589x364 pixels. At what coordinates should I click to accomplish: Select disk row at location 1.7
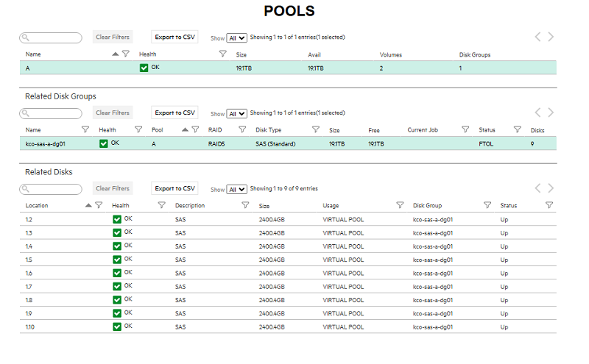click(x=288, y=286)
